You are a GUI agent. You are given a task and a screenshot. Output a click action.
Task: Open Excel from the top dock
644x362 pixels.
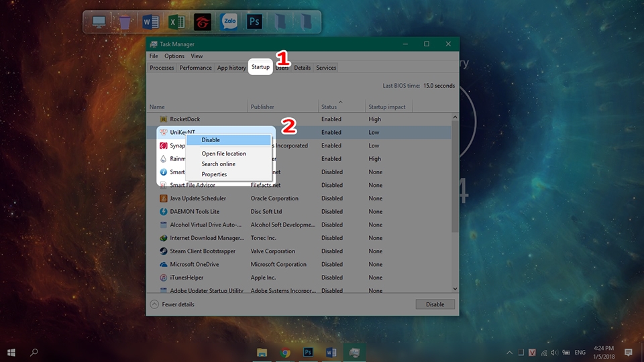176,21
